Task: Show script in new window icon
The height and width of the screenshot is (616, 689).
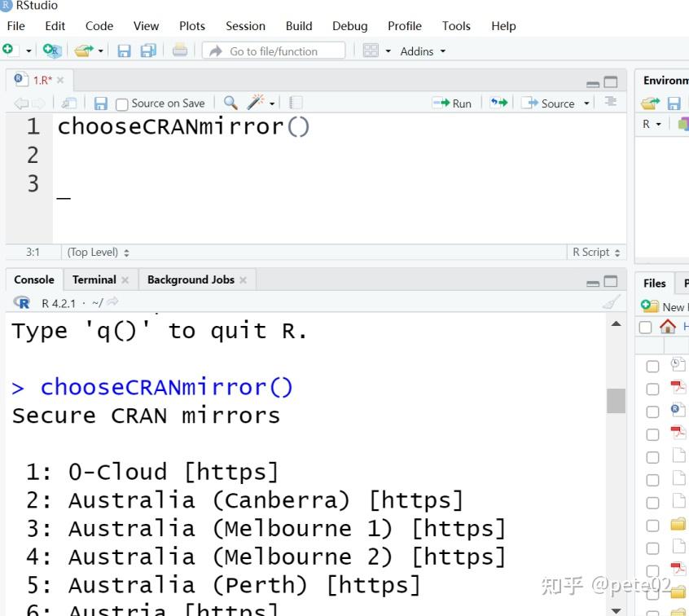Action: point(69,103)
